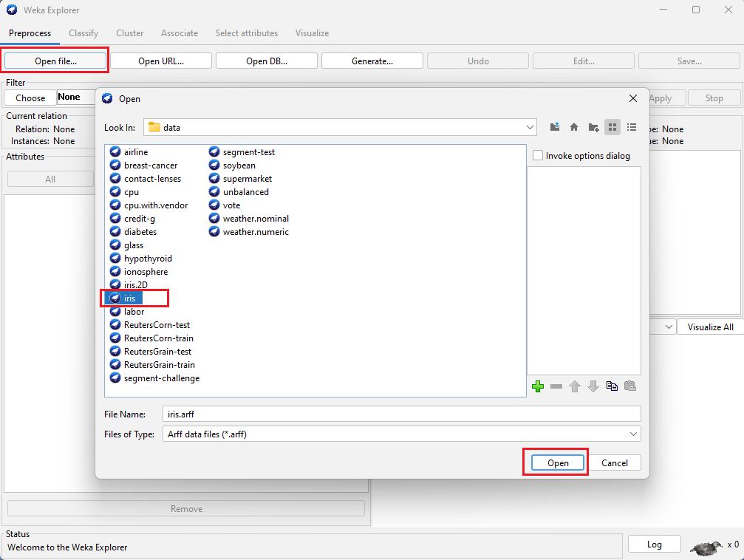Go to home folder icon
The width and height of the screenshot is (744, 560).
click(573, 127)
